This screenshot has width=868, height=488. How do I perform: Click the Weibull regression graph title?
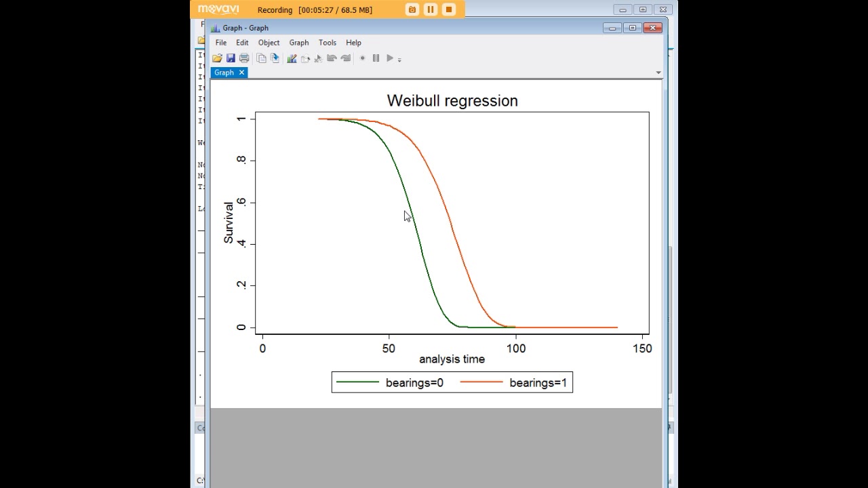tap(452, 100)
